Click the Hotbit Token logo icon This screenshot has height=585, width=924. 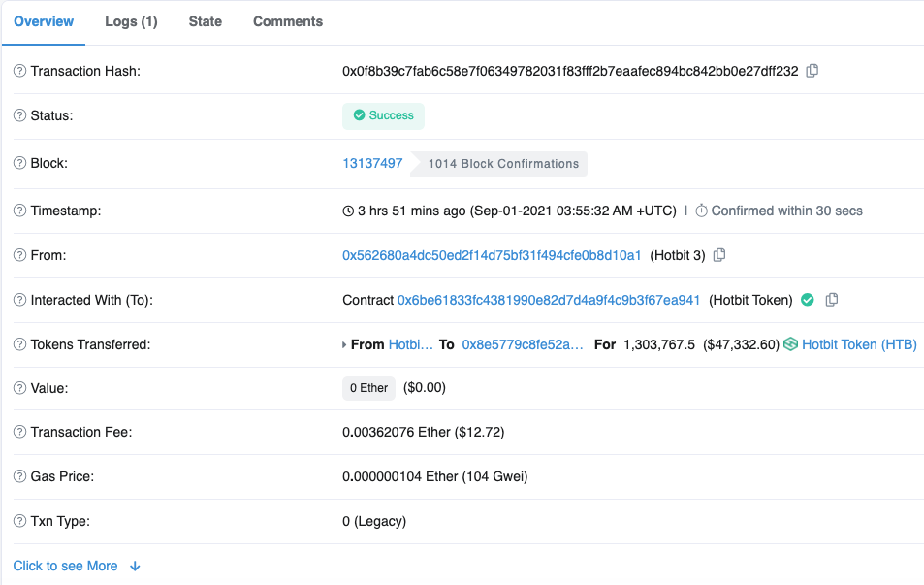[790, 344]
